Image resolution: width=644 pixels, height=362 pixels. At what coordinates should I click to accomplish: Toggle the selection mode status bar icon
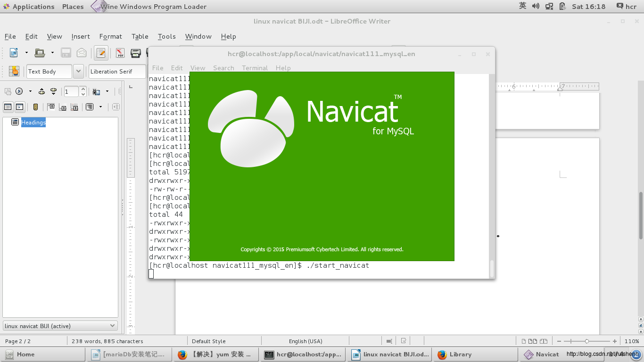click(x=404, y=341)
